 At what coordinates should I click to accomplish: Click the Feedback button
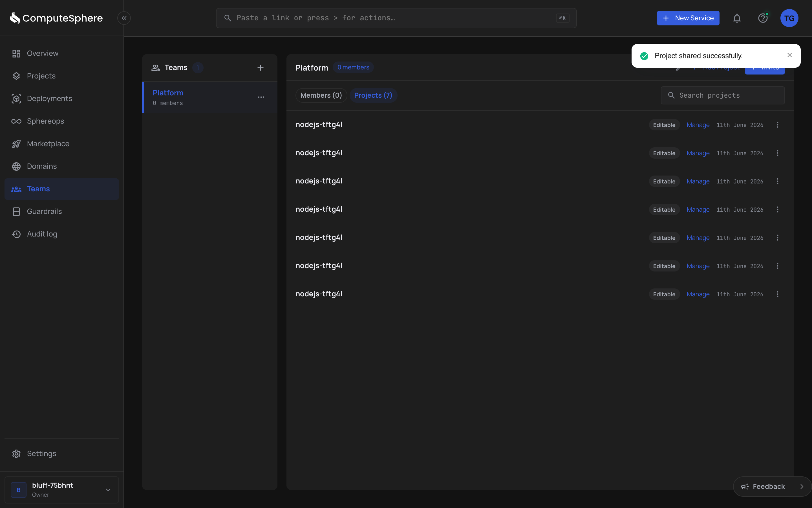(763, 487)
